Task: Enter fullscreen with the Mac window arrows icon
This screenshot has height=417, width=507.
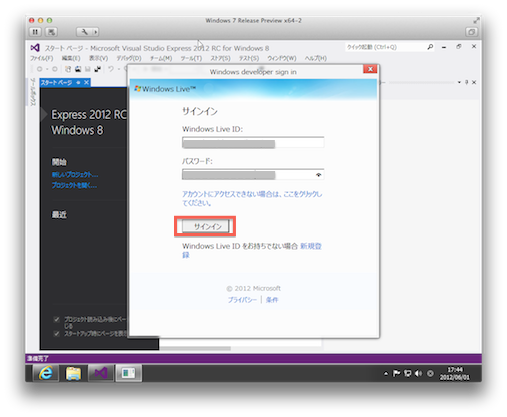Action: tap(476, 20)
